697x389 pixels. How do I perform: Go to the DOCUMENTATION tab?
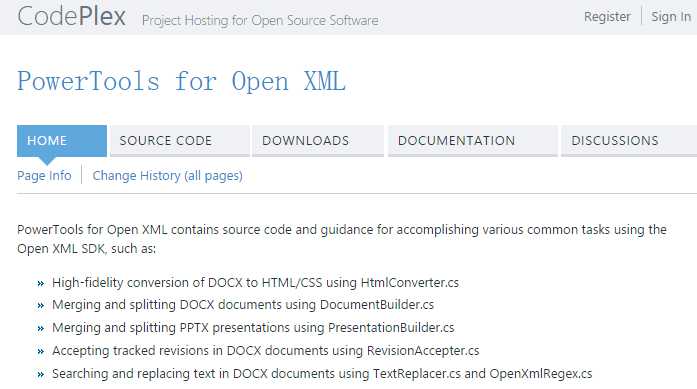(473, 141)
